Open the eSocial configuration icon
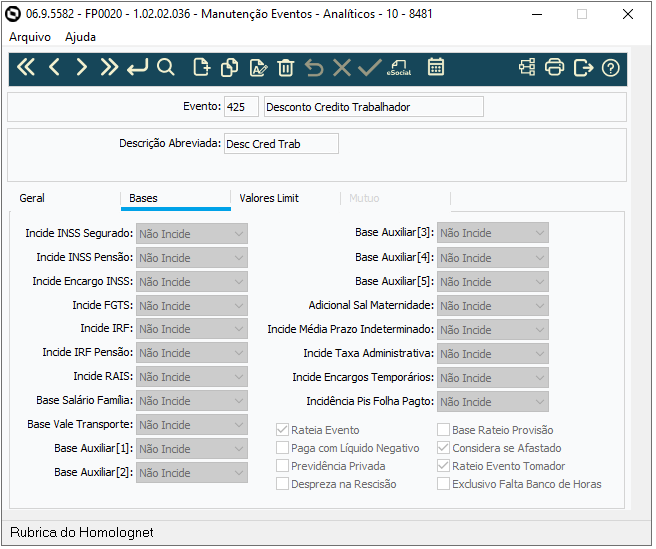 (x=399, y=67)
